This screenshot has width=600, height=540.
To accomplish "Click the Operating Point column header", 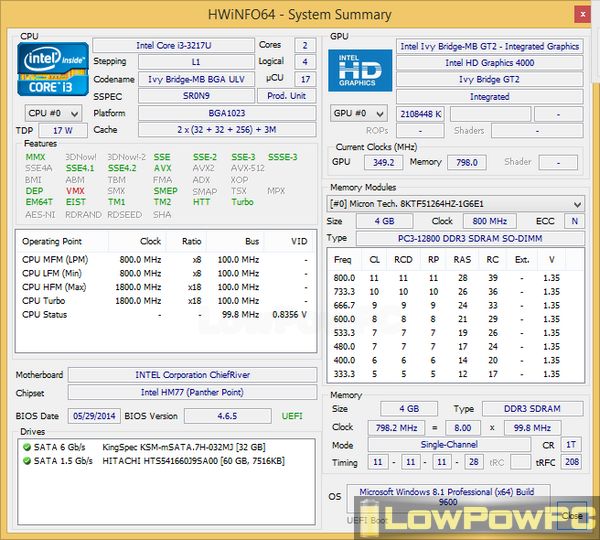I will click(x=62, y=241).
